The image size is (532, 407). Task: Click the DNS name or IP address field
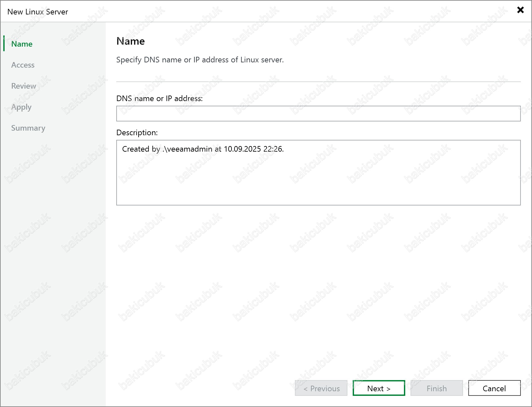(318, 114)
